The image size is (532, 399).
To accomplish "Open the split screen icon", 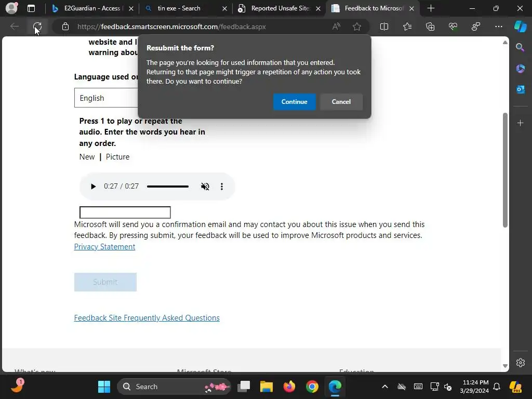I will 384,26.
